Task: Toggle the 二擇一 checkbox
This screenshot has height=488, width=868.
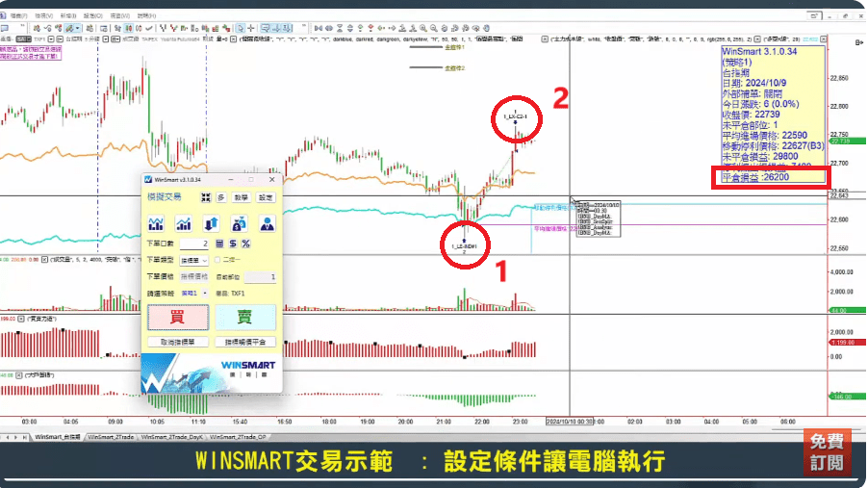Action: coord(217,260)
